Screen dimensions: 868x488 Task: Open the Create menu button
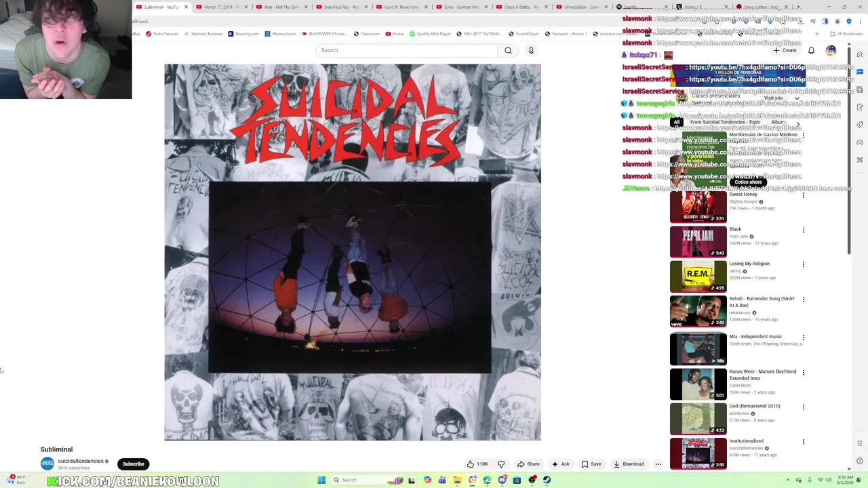click(x=785, y=50)
